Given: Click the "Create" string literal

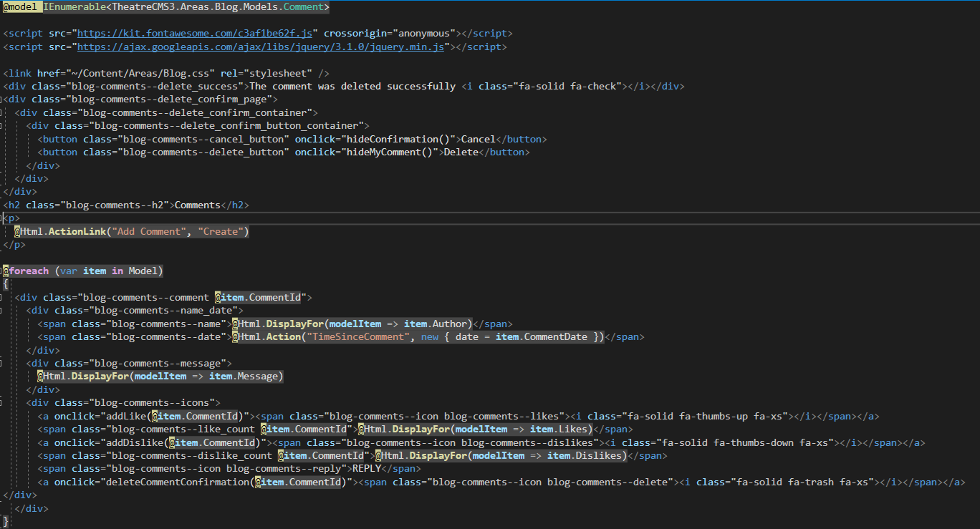Looking at the screenshot, I should [x=221, y=231].
